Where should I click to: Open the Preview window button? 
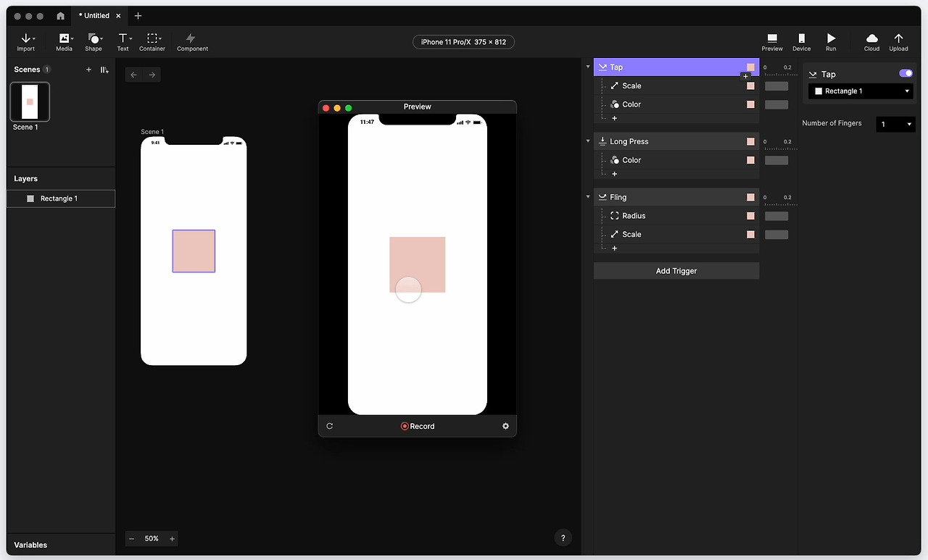pyautogui.click(x=772, y=42)
